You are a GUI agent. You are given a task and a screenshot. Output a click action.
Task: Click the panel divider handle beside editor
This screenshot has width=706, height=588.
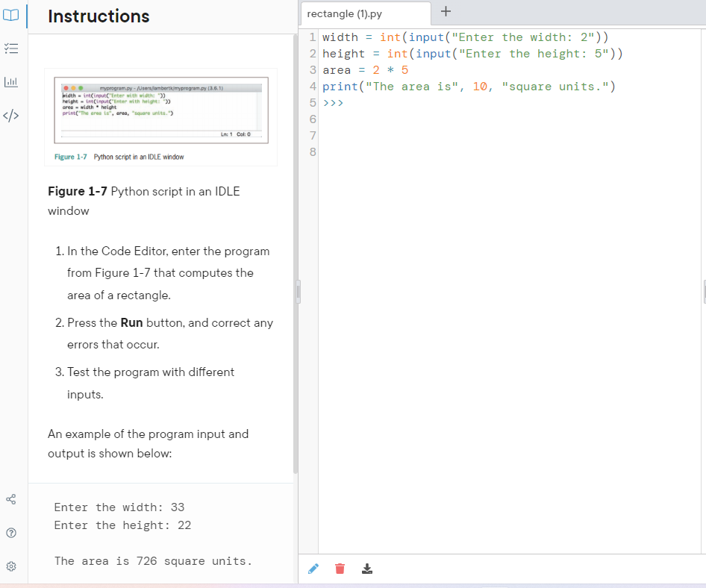click(298, 292)
